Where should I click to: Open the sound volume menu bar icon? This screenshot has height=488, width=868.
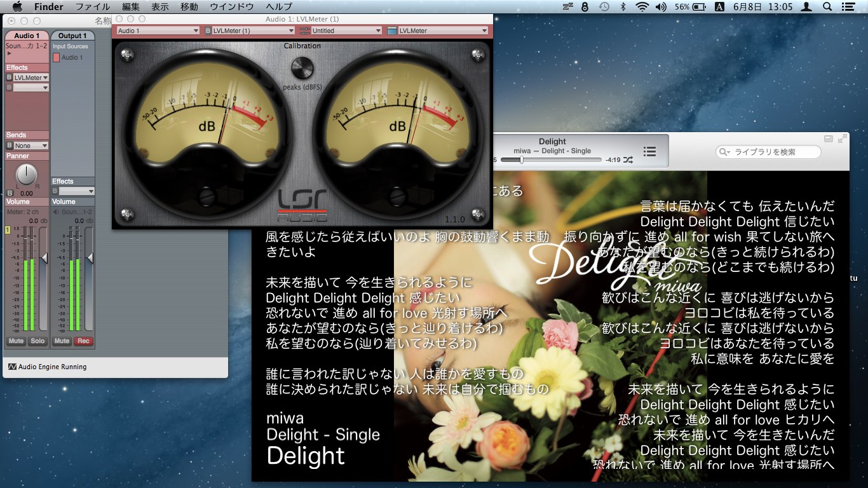tap(661, 7)
